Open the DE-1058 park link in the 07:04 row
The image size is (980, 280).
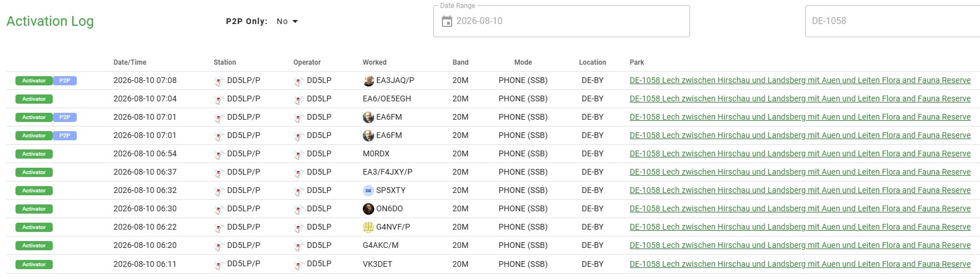pos(800,98)
